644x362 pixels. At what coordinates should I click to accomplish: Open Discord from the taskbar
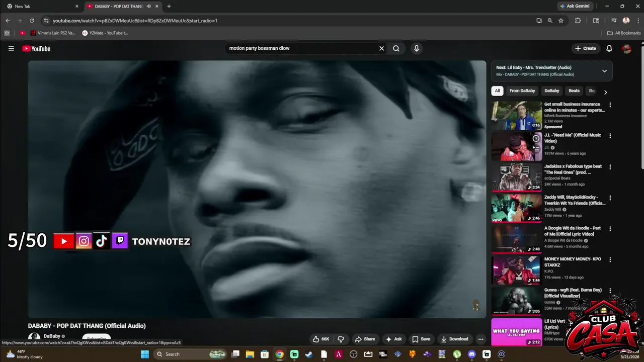coord(471,354)
